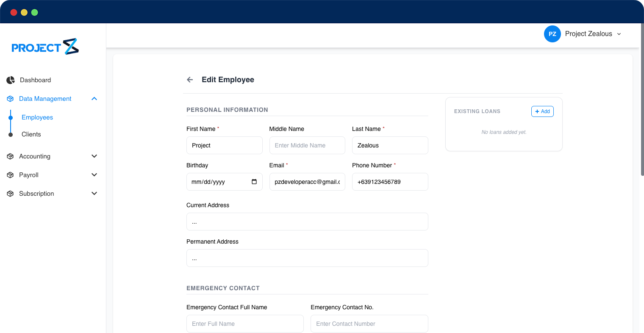Click the Subscription cube icon
Viewport: 644px width, 333px height.
[x=11, y=194]
